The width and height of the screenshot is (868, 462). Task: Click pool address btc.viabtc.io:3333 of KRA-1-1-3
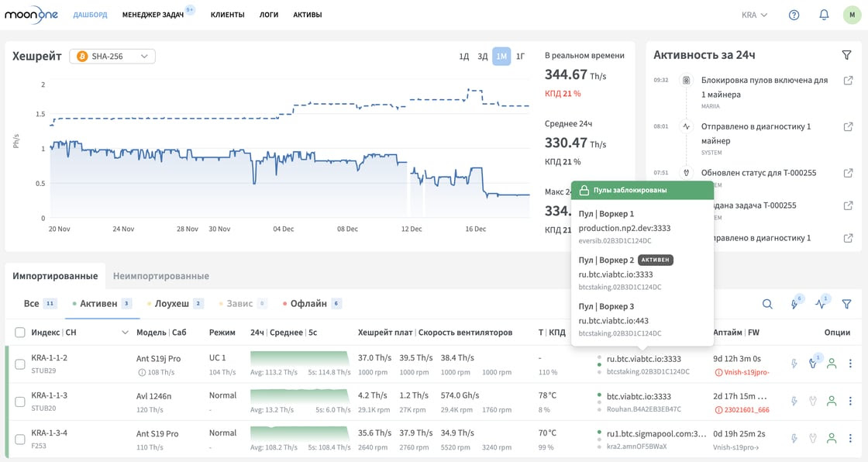click(x=639, y=397)
